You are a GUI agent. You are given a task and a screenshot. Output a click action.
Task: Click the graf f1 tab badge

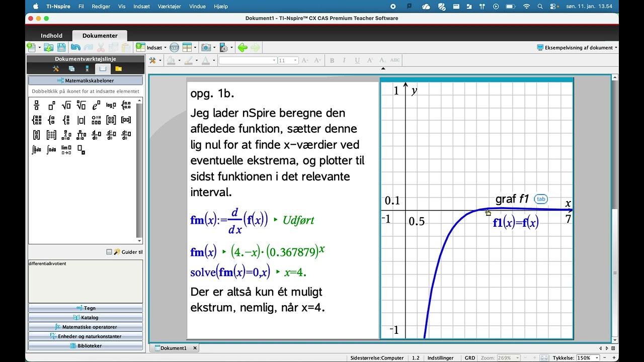[541, 199]
